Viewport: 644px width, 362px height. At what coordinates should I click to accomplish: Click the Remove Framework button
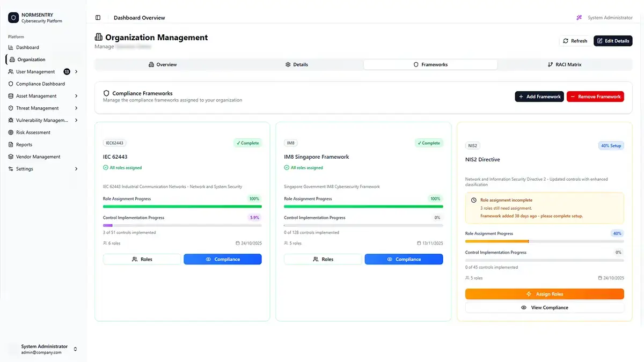[x=595, y=97]
